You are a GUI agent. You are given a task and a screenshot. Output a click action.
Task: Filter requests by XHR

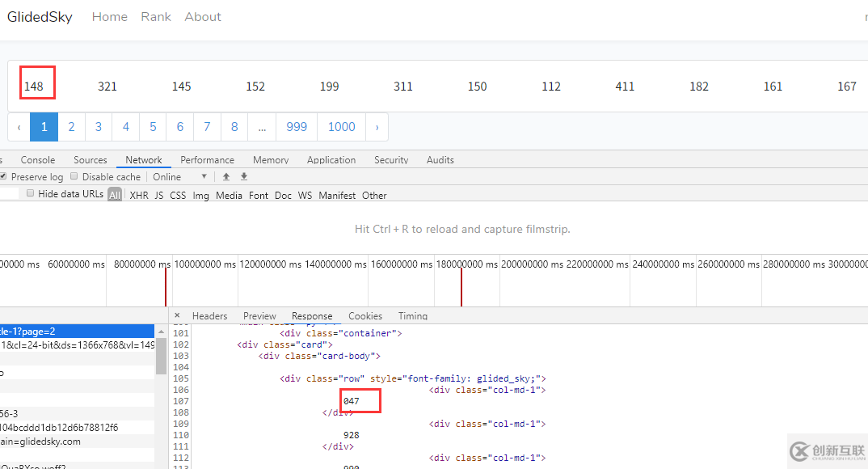(x=139, y=195)
